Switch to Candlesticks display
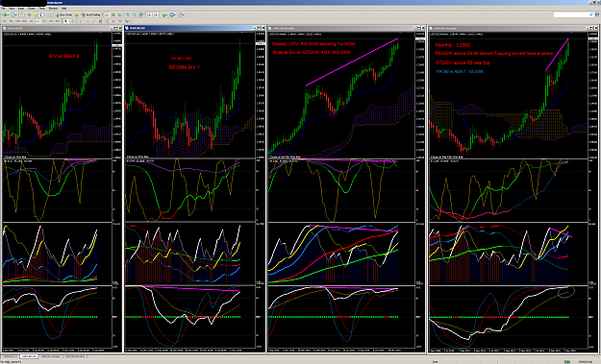The width and height of the screenshot is (601, 364). [113, 15]
